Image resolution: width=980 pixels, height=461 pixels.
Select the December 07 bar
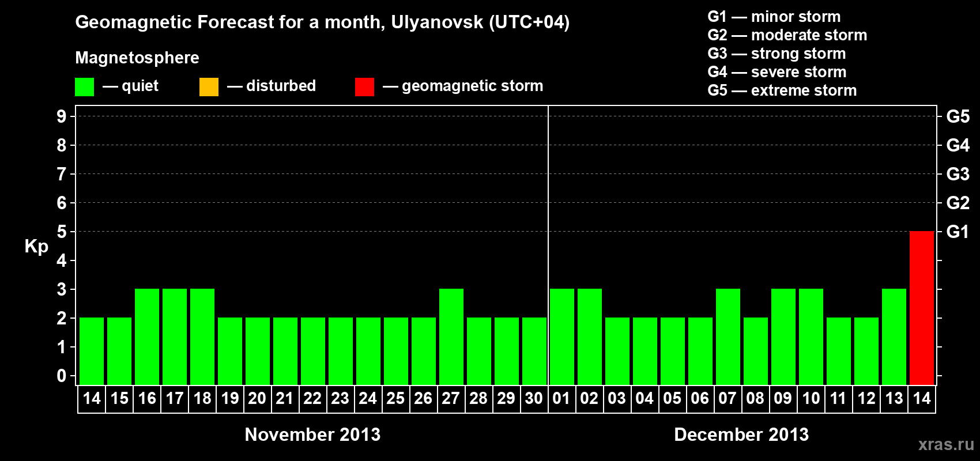click(728, 337)
